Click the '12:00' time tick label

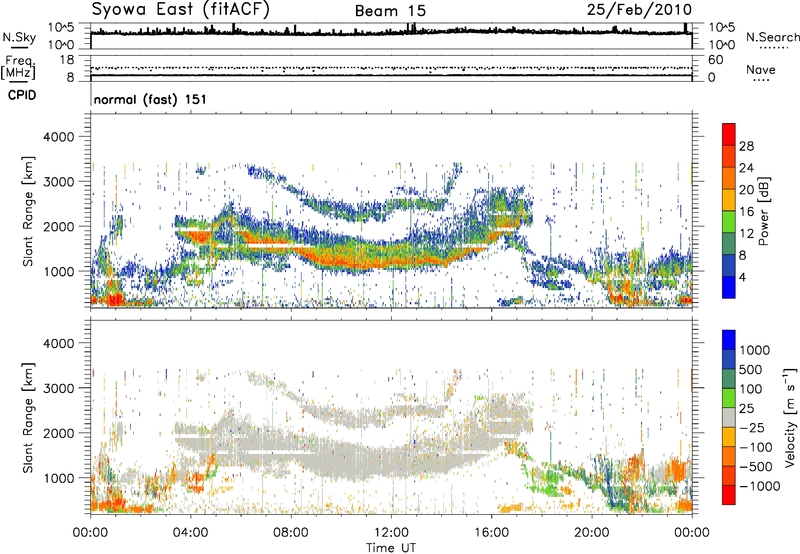point(391,533)
